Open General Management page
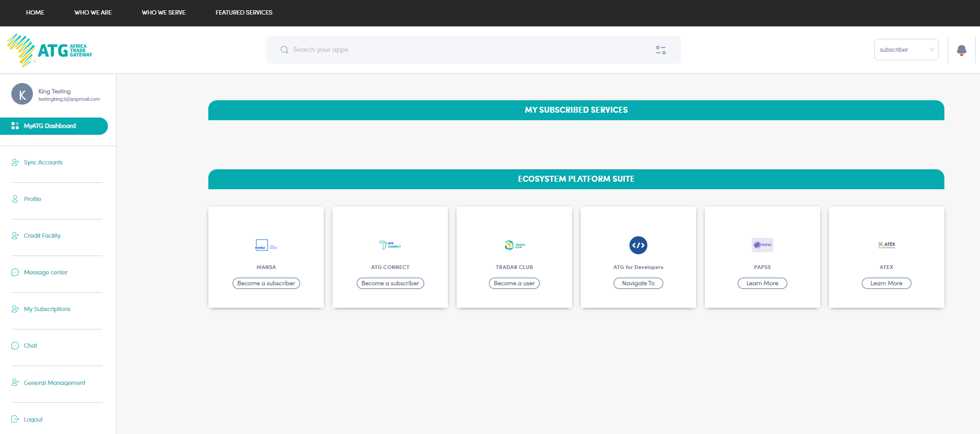This screenshot has height=434, width=980. point(55,383)
